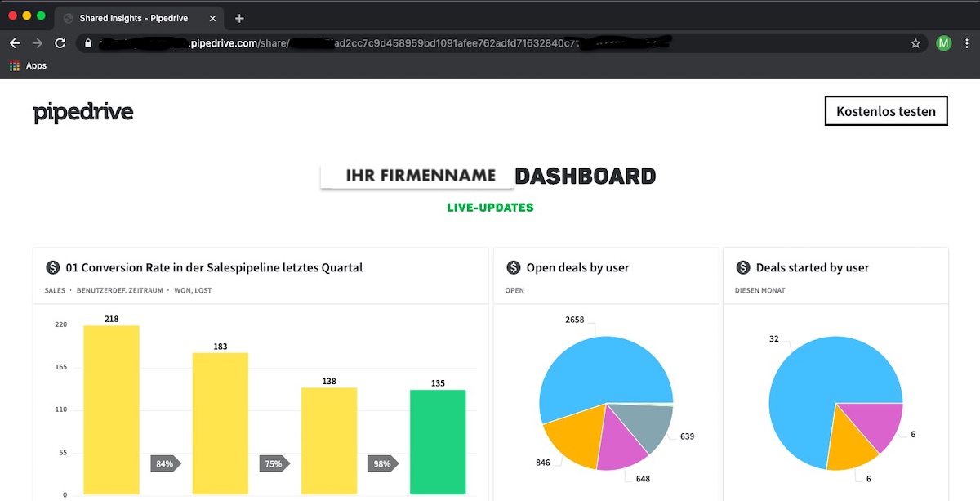Click the pipedrive logo
The height and width of the screenshot is (501, 980).
82,111
